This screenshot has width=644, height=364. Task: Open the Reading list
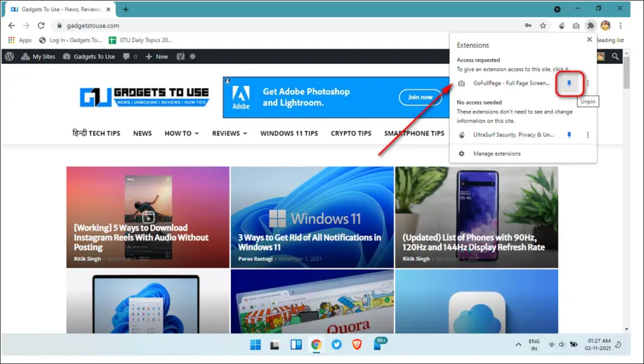click(x=609, y=40)
